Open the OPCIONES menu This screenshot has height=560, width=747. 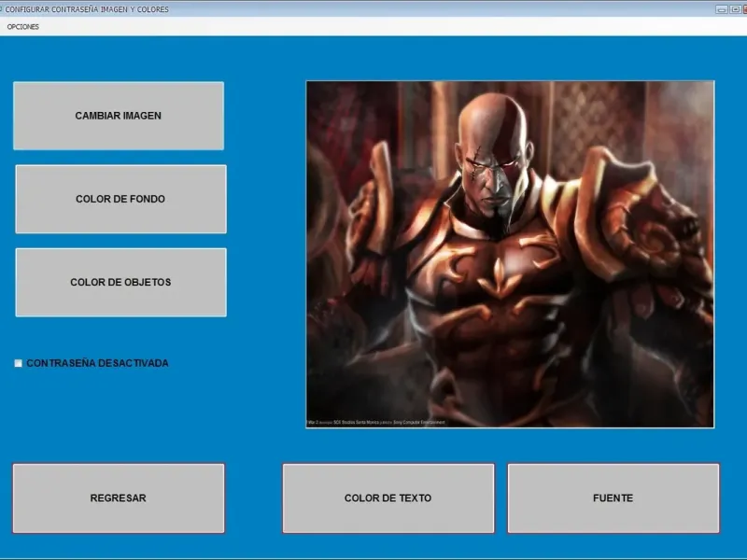point(22,27)
